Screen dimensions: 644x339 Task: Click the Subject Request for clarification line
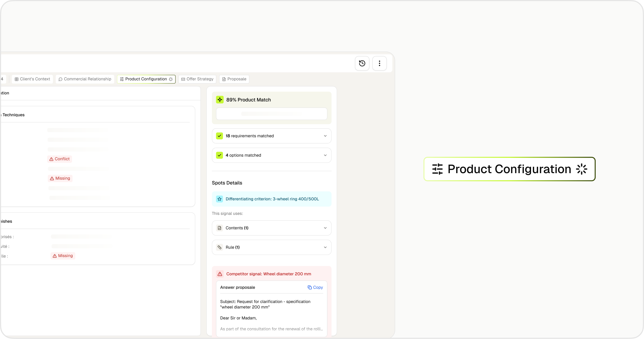pyautogui.click(x=265, y=304)
